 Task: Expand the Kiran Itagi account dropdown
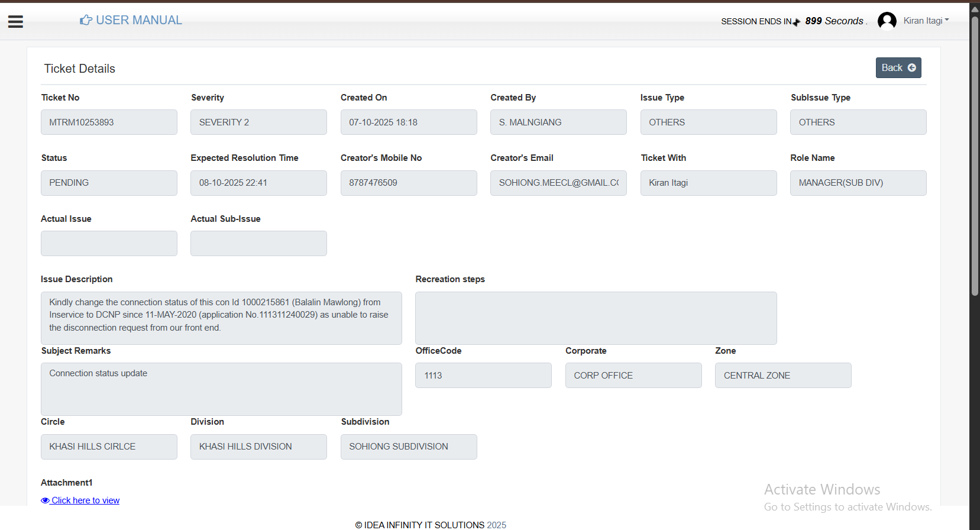(926, 21)
